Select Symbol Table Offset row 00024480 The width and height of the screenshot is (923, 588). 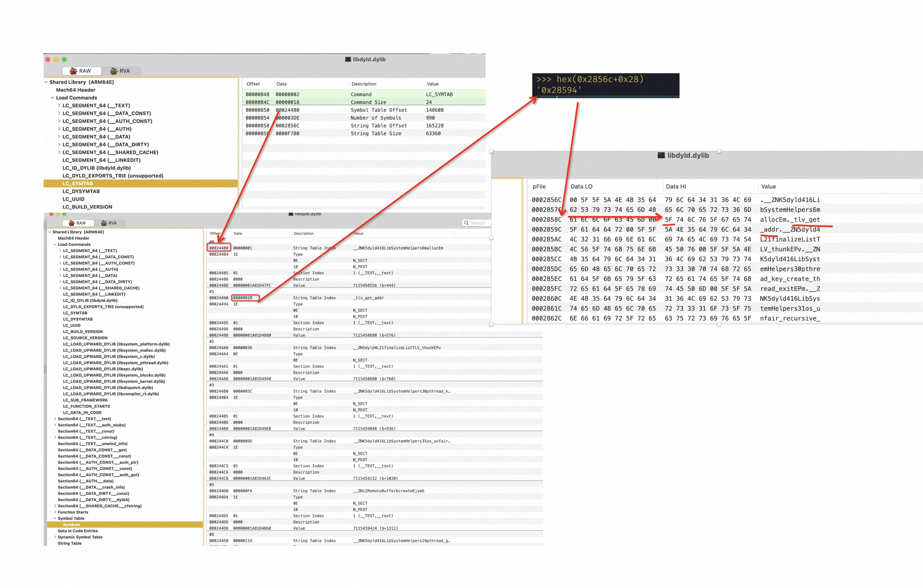(x=364, y=110)
